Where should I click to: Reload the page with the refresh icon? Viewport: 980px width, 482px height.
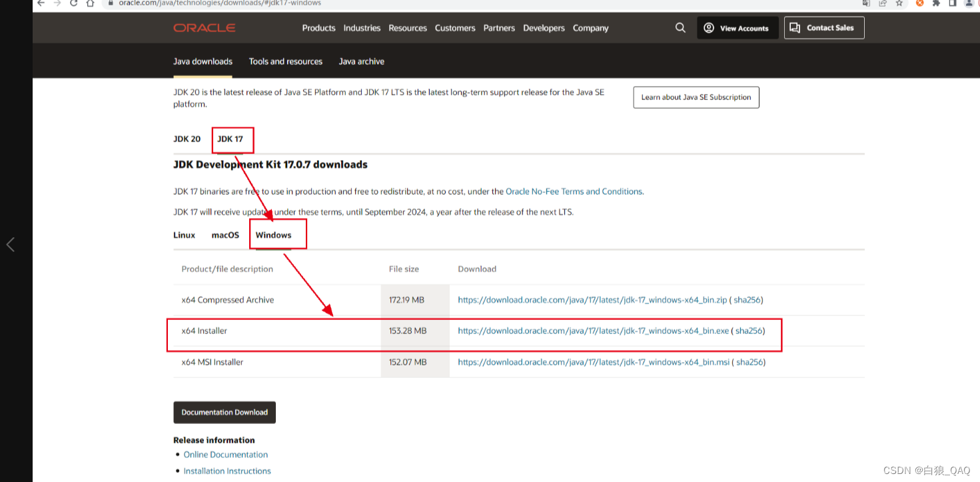click(x=73, y=3)
